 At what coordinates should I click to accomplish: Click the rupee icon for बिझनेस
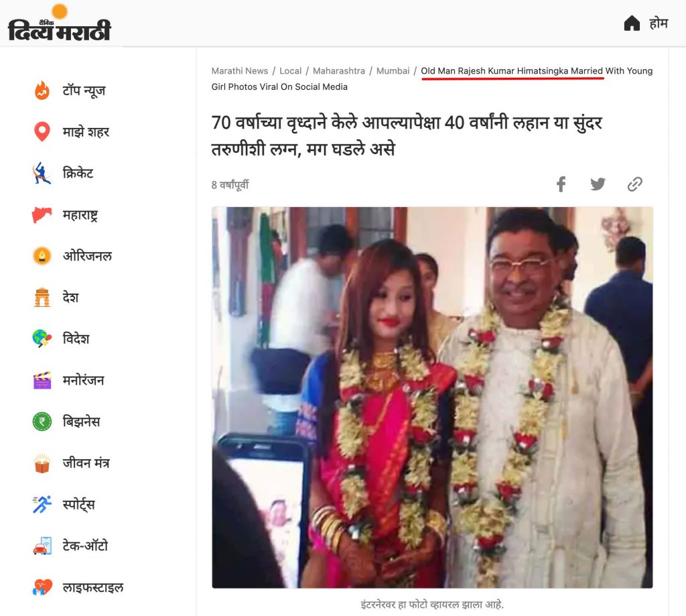[42, 421]
